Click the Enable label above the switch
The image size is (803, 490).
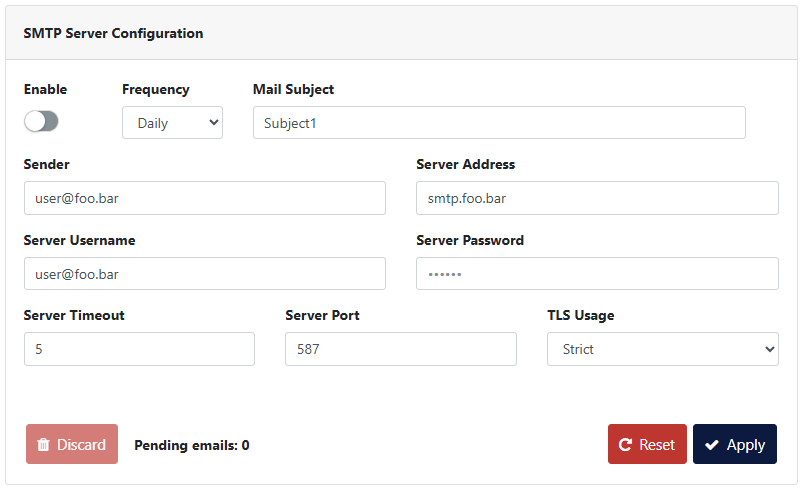(45, 89)
